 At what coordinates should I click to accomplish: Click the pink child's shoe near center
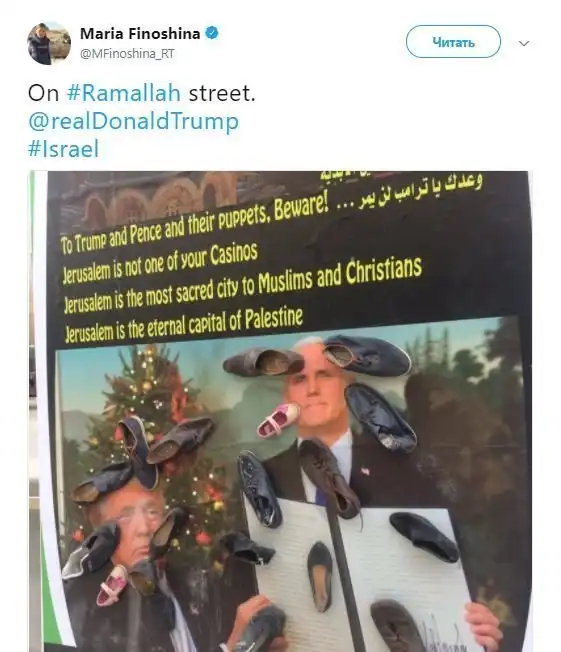pos(278,420)
